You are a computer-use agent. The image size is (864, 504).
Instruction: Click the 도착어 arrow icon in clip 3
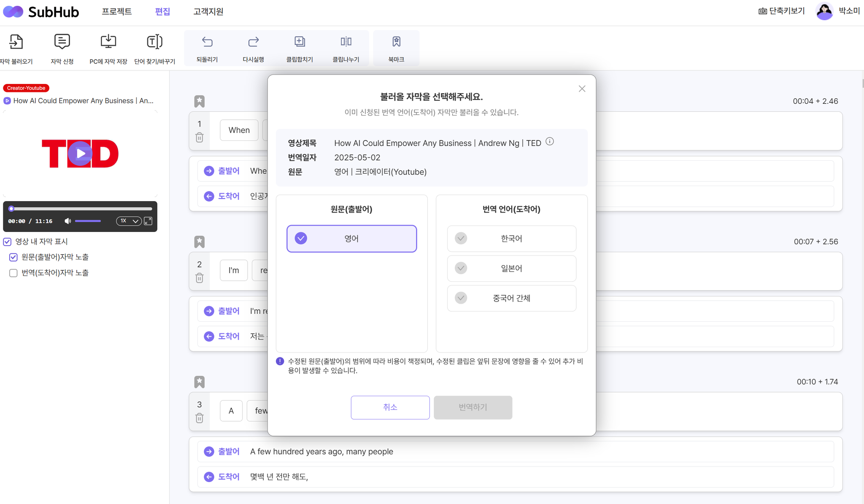[x=209, y=477]
